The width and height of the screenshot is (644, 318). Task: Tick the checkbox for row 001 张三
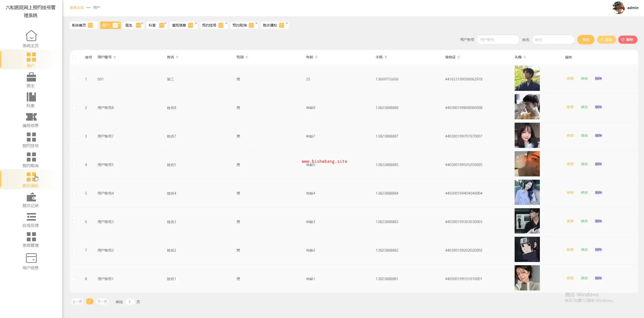[x=74, y=79]
